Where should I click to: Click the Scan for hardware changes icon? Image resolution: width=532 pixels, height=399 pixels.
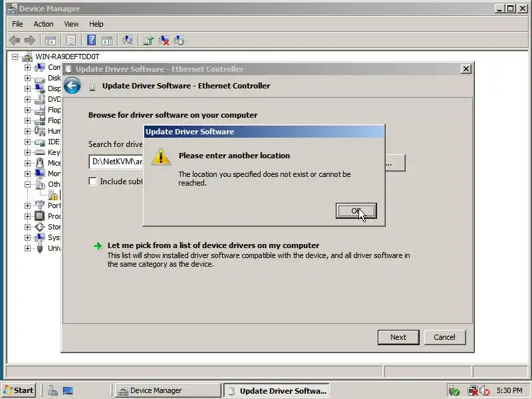[x=128, y=41]
